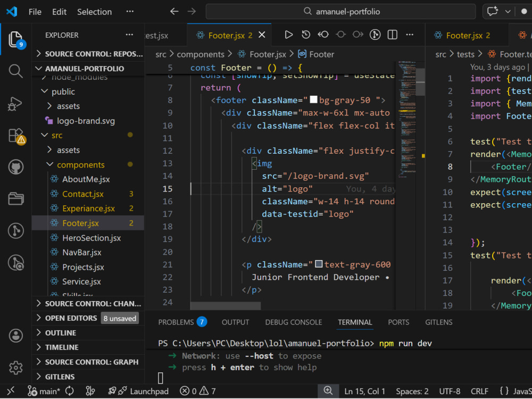Image resolution: width=532 pixels, height=399 pixels.
Task: Open the Manage gear settings icon
Action: (x=15, y=368)
